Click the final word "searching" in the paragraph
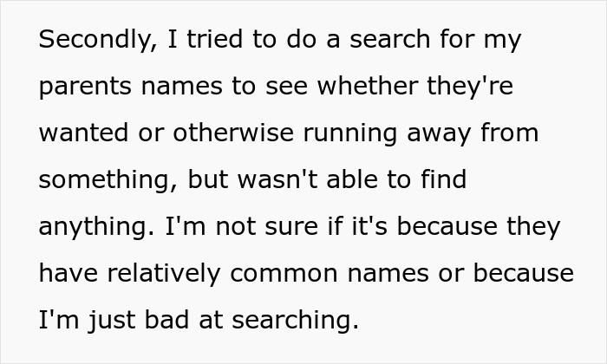This screenshot has height=364, width=607. coord(298,321)
